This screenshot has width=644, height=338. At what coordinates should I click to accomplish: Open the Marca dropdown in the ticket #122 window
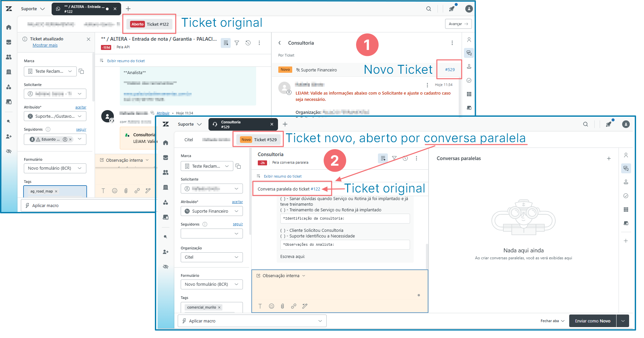pyautogui.click(x=50, y=71)
